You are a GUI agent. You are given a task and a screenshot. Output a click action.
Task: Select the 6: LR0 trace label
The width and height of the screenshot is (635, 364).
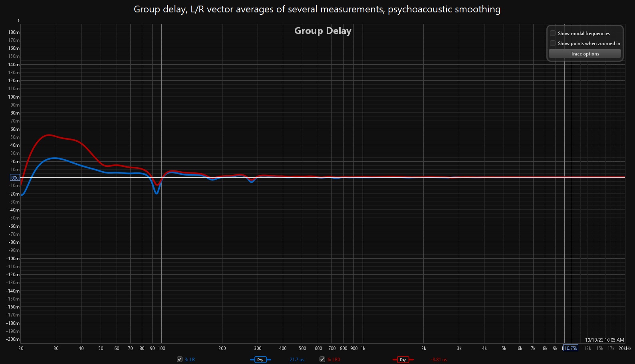coord(334,360)
